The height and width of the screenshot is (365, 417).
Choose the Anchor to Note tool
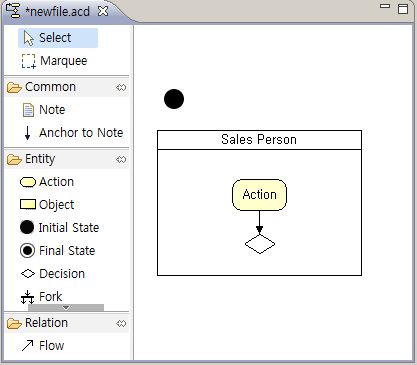(73, 133)
